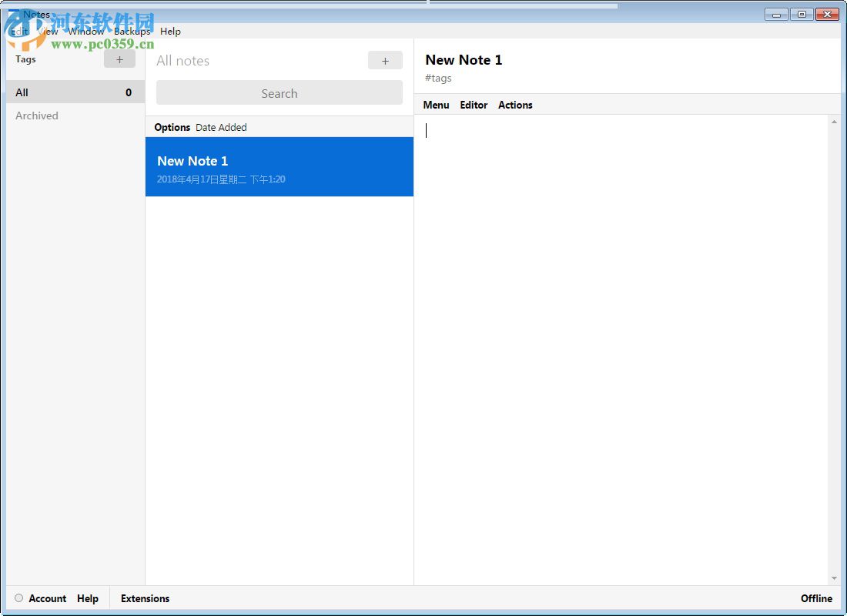The image size is (847, 616).
Task: Open the Editor selection dropdown
Action: (x=474, y=105)
